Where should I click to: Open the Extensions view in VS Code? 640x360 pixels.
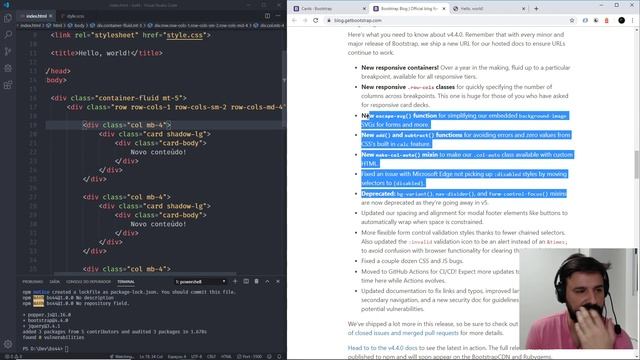[x=8, y=85]
